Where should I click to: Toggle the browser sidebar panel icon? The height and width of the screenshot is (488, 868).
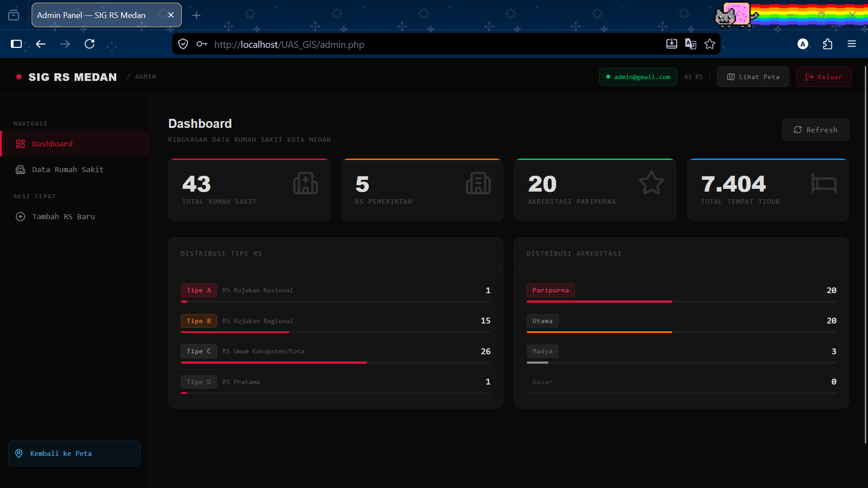click(x=16, y=44)
